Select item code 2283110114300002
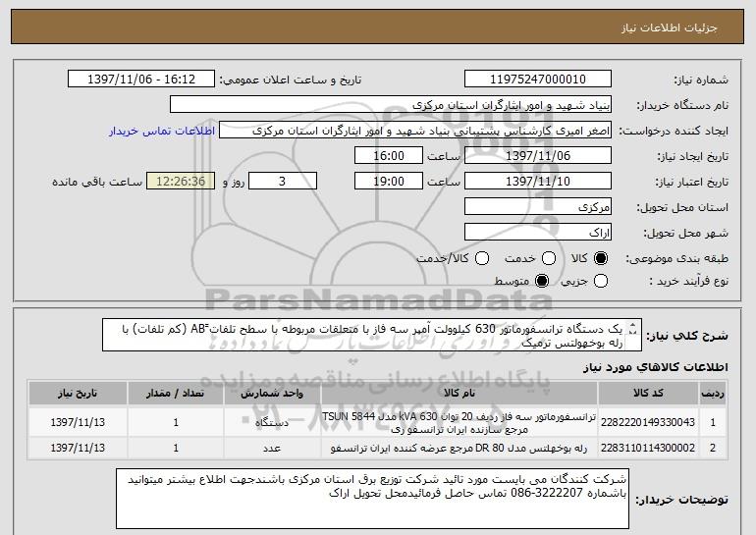756x535 pixels. pos(648,448)
